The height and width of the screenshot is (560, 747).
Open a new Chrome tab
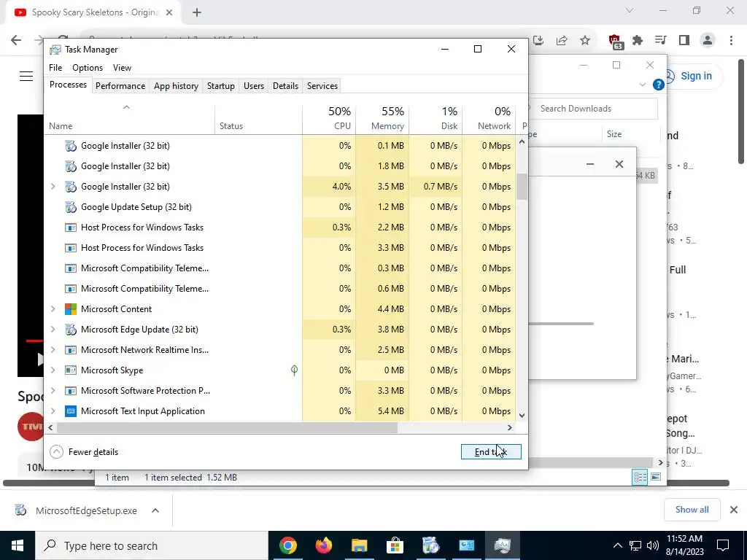tap(197, 12)
